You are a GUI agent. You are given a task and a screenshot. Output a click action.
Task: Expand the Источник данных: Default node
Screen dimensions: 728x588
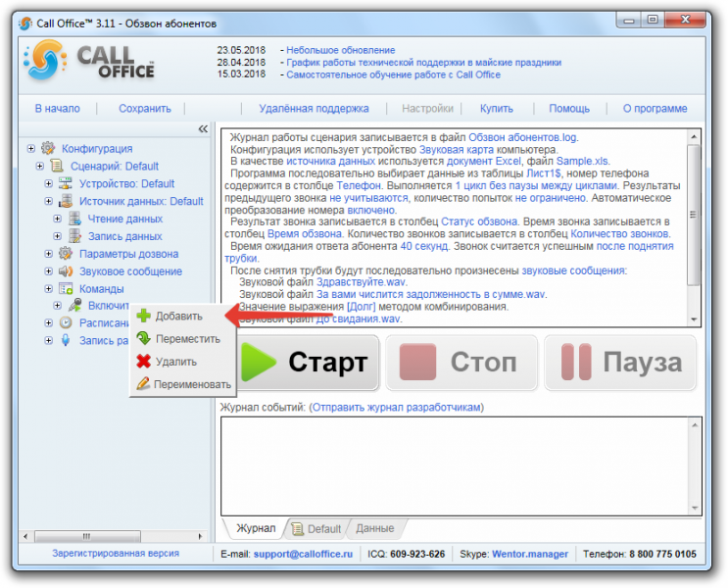48,201
